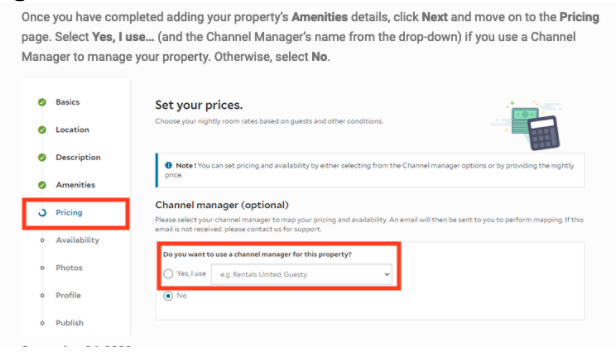Return to the Amenities step
Image resolution: width=616 pixels, height=360 pixels.
(x=75, y=185)
